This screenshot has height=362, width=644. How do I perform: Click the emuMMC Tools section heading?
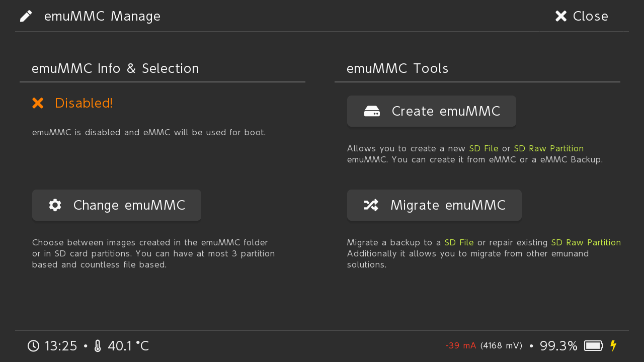click(x=397, y=68)
